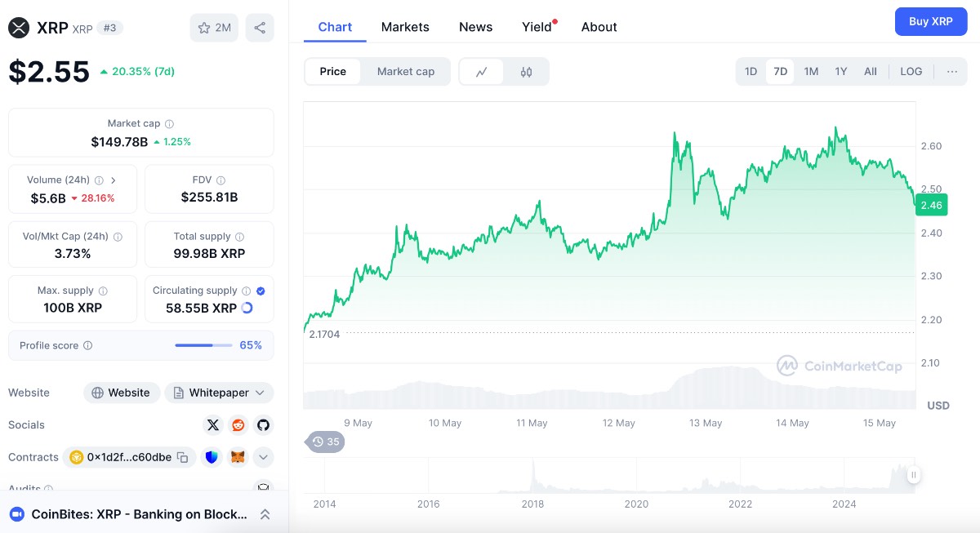The image size is (980, 533).
Task: Toggle LOG scale on the chart
Action: (911, 72)
